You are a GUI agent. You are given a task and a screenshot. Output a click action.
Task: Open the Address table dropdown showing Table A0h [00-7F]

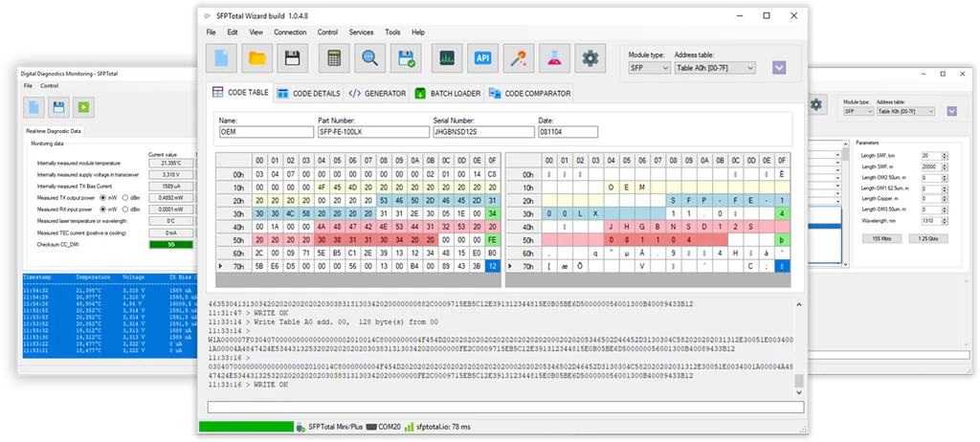click(715, 68)
